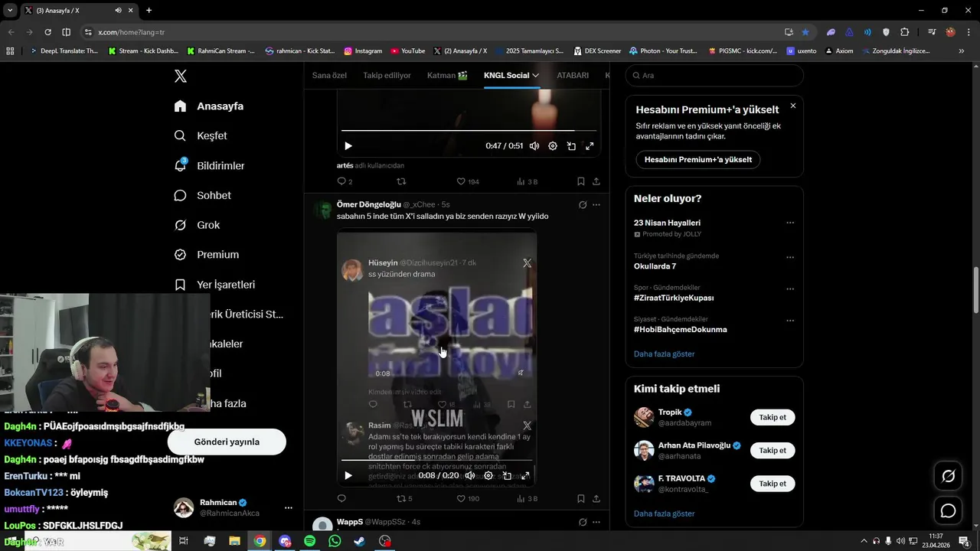Fullscreen the 0:08/0:20 video
980x551 pixels.
coord(525,475)
